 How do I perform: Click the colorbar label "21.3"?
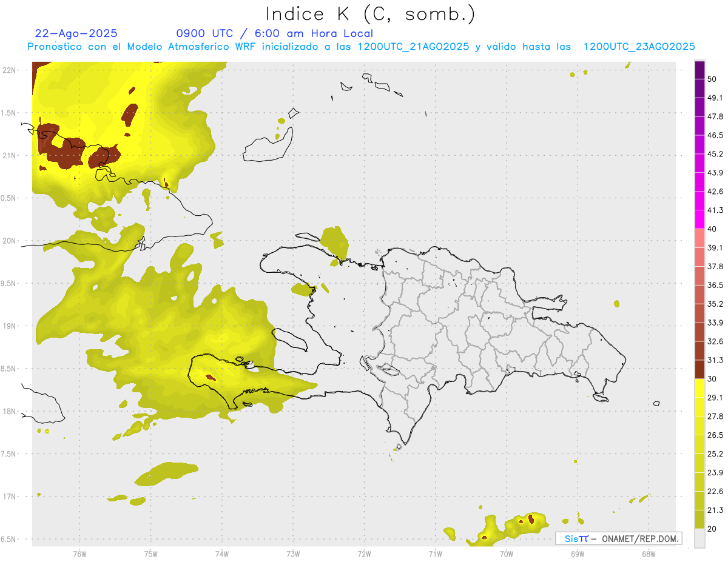click(715, 510)
